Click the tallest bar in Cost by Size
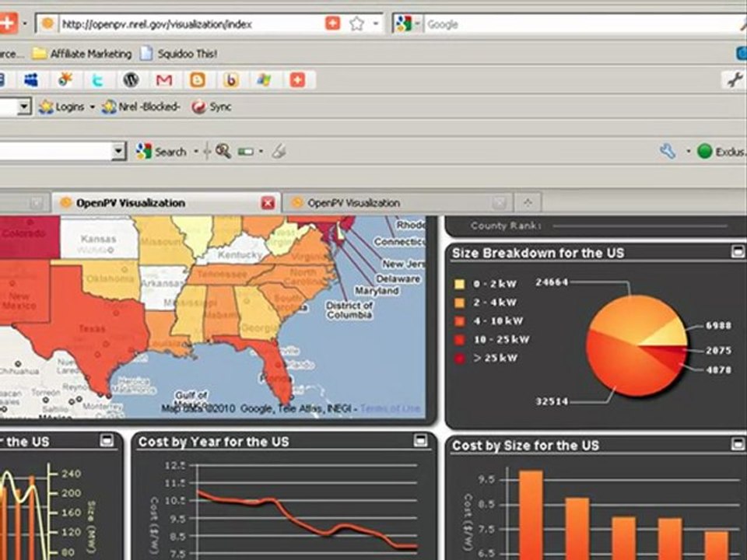Screen dimensions: 747x560 pos(531,515)
